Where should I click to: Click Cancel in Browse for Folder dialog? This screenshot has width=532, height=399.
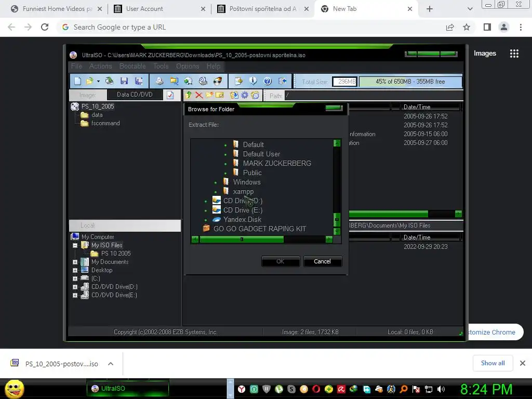tap(322, 261)
